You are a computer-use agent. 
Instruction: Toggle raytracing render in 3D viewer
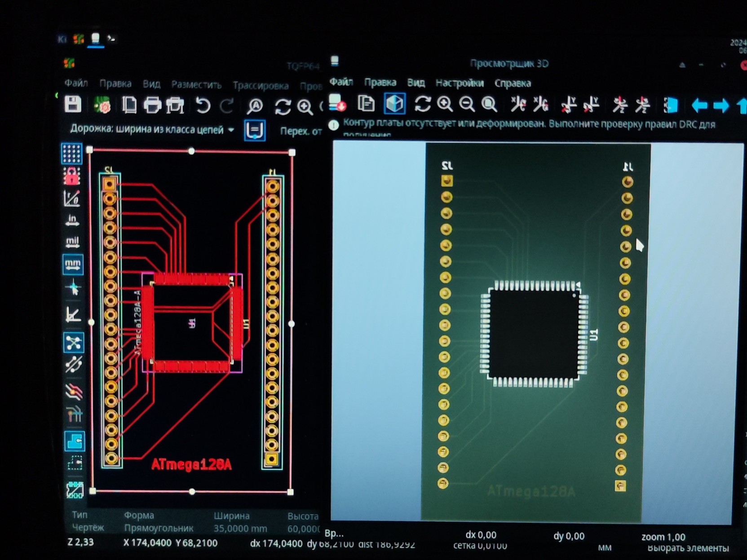tap(394, 104)
